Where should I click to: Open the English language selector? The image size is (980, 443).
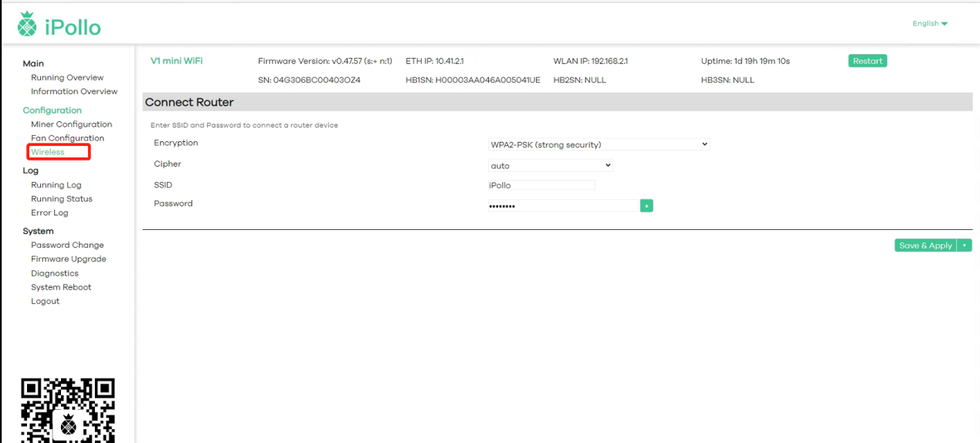[930, 23]
